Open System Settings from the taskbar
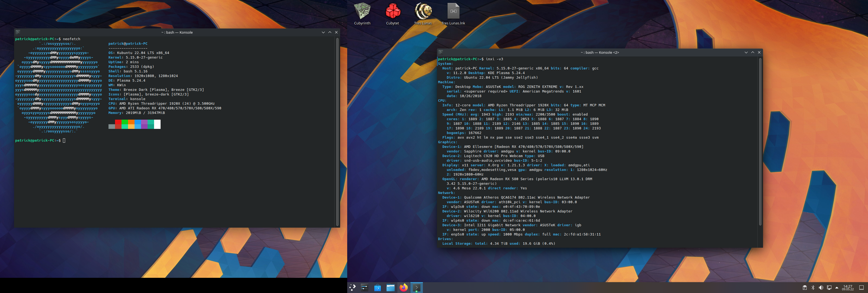This screenshot has height=293, width=868. click(365, 288)
